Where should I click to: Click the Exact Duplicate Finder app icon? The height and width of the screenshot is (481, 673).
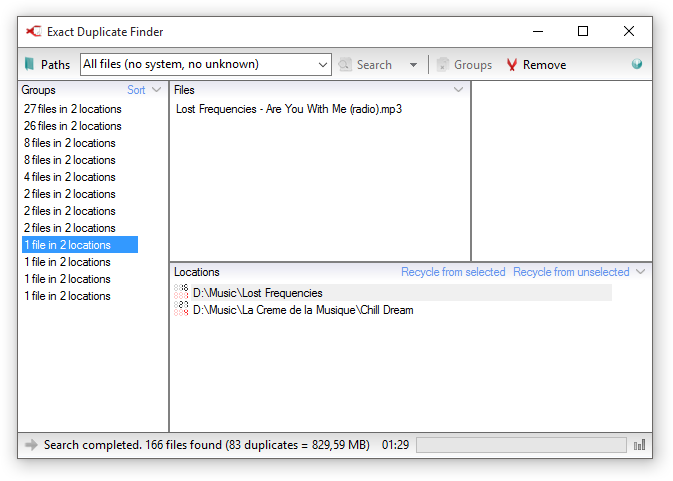33,31
